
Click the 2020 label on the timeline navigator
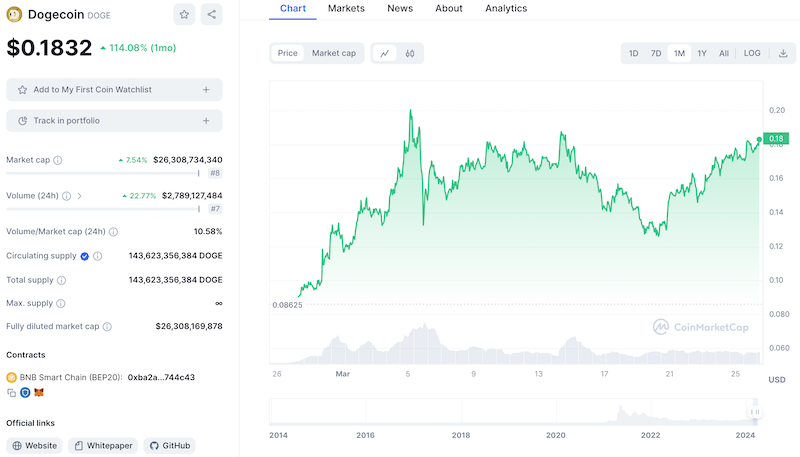[x=556, y=435]
